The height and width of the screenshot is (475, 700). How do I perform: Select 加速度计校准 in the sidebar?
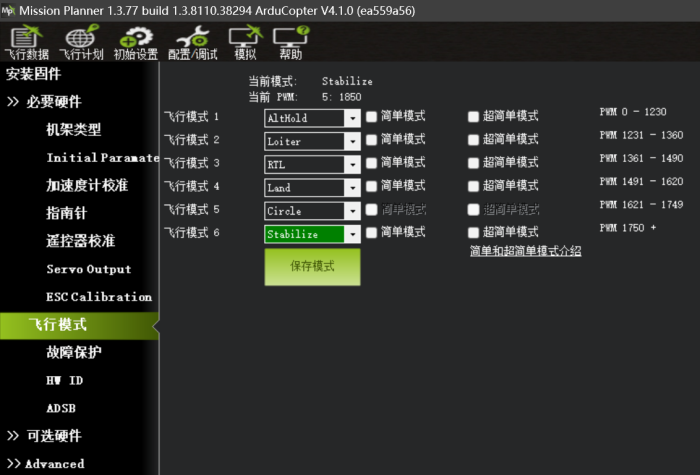[x=87, y=185]
